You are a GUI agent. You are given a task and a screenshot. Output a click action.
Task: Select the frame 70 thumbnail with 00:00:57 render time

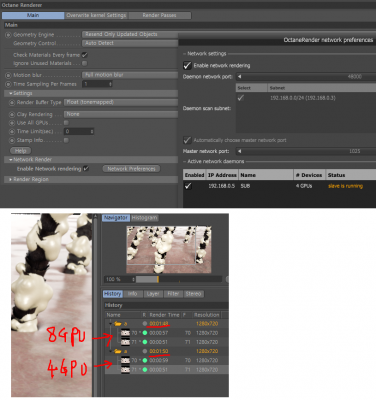[125, 333]
